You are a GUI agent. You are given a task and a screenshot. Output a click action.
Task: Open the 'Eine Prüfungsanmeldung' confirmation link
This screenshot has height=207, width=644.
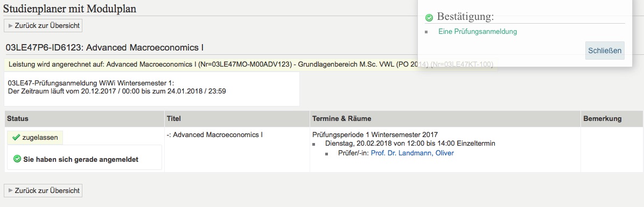pyautogui.click(x=478, y=32)
